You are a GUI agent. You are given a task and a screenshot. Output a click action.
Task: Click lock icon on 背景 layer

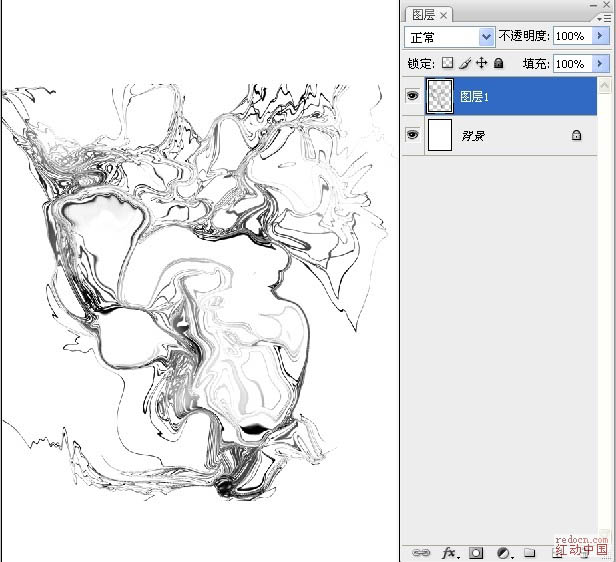click(576, 136)
